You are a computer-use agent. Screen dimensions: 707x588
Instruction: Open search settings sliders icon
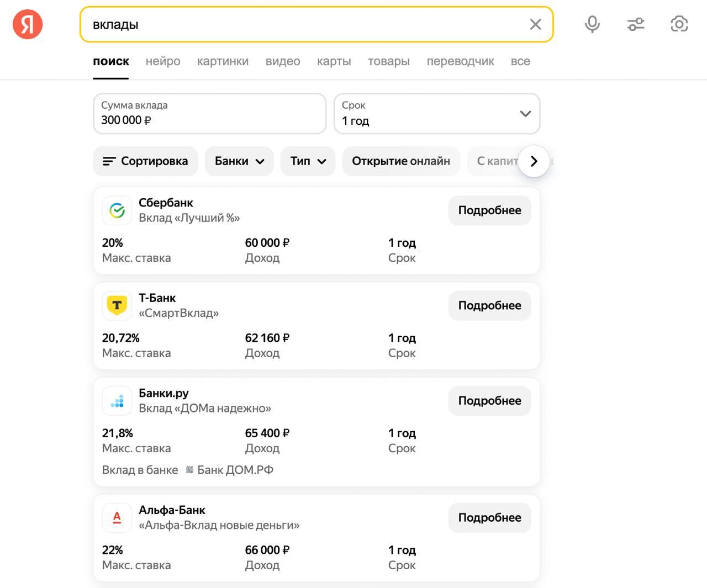coord(636,24)
